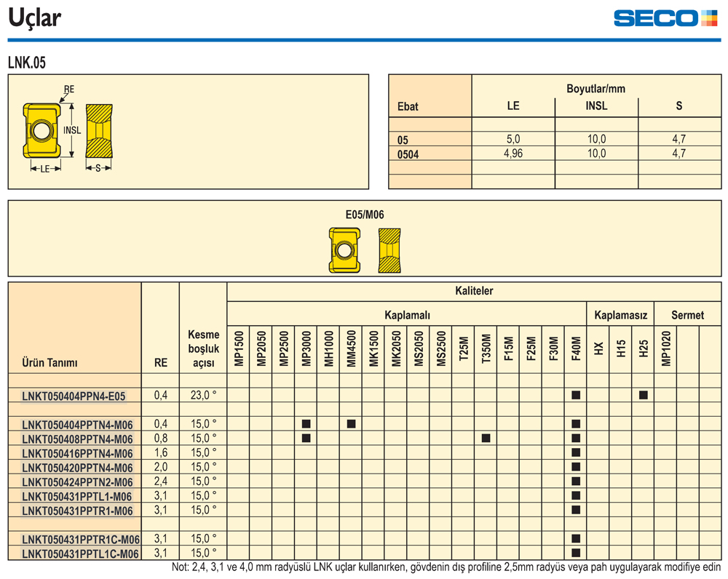
Task: Click the 'MP1500' grade column header
Action: pos(239,348)
